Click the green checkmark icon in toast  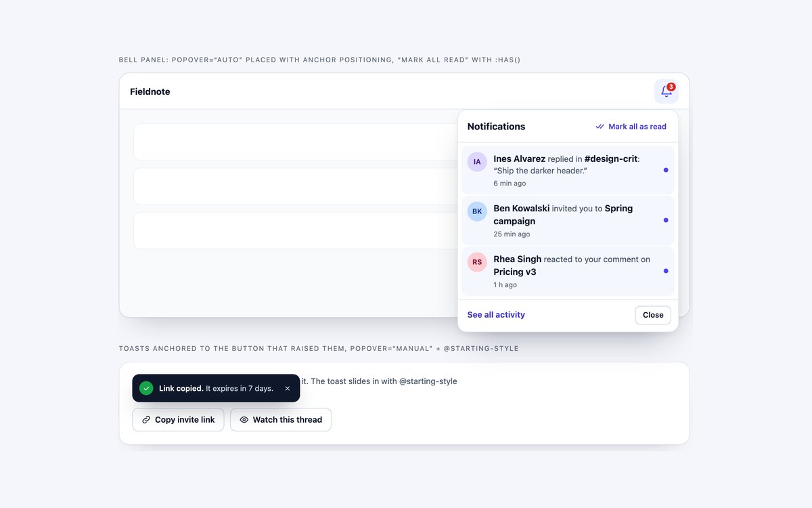tap(146, 388)
